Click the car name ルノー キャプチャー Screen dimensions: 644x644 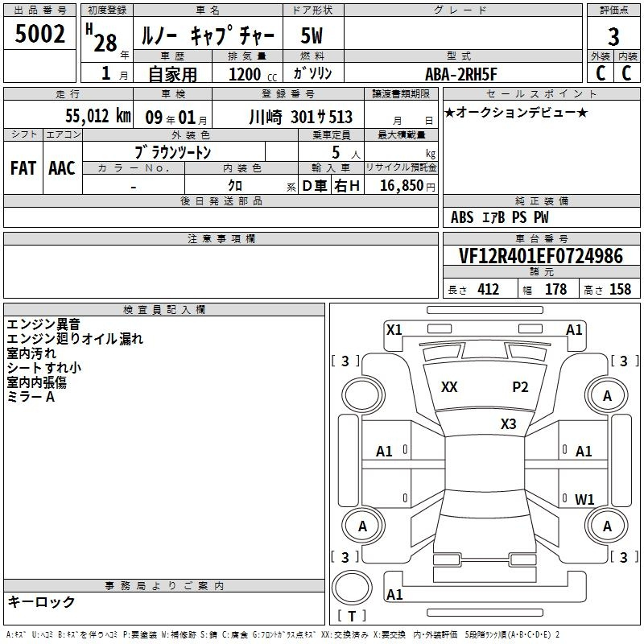click(x=208, y=35)
